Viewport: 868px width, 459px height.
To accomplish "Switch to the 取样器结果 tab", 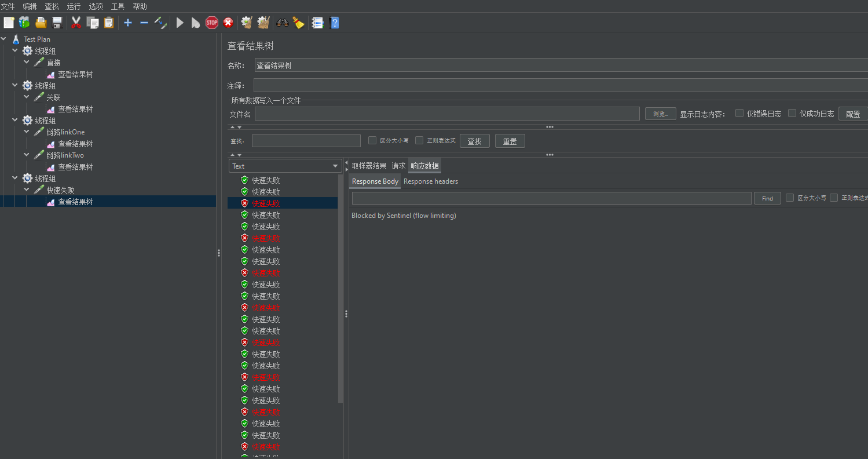I will pos(369,166).
